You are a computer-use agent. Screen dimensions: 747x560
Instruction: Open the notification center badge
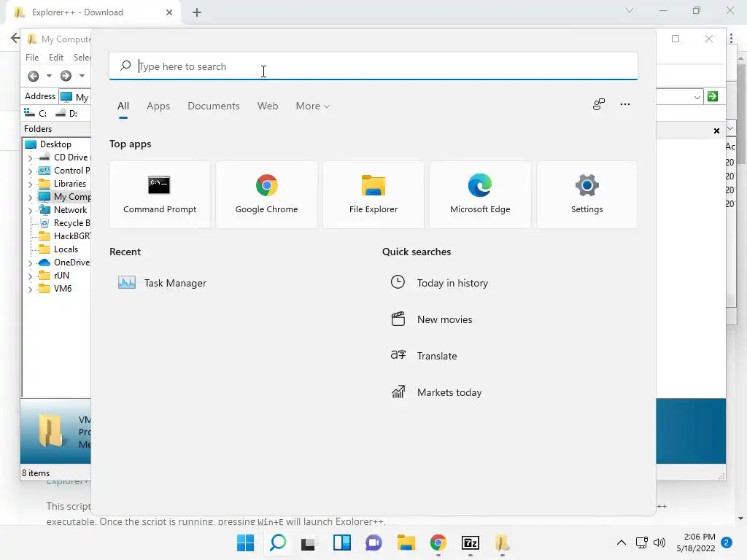[x=727, y=542]
